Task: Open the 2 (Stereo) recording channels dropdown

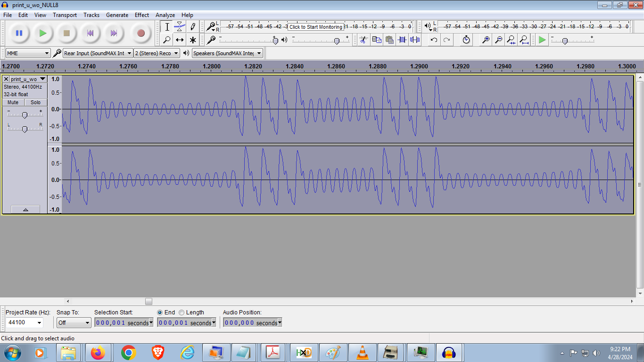Action: (157, 53)
